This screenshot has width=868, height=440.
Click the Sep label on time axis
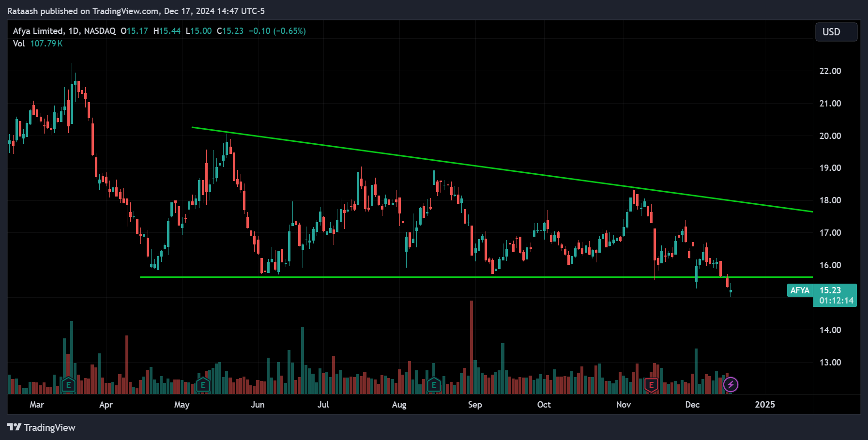click(475, 405)
